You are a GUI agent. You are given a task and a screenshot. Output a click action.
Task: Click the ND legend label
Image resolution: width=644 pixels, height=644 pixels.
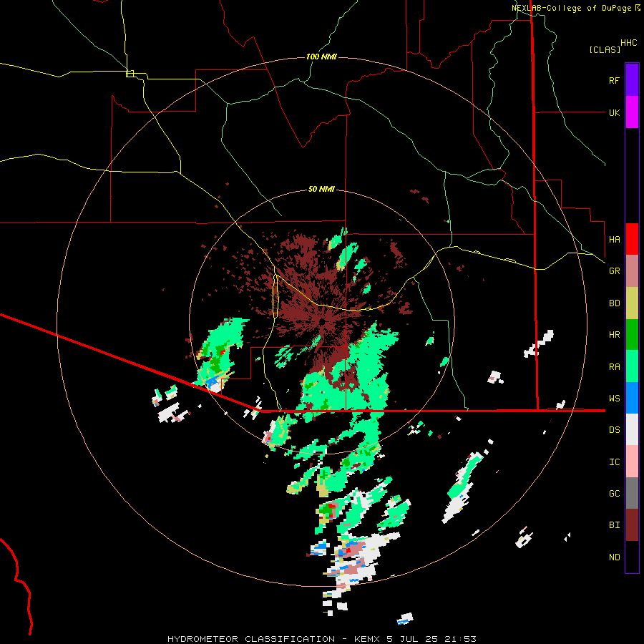(x=614, y=557)
